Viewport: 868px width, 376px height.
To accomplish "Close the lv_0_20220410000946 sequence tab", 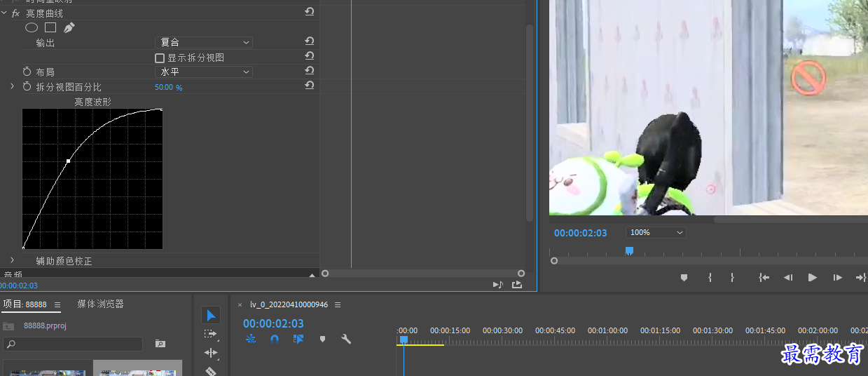I will 240,305.
